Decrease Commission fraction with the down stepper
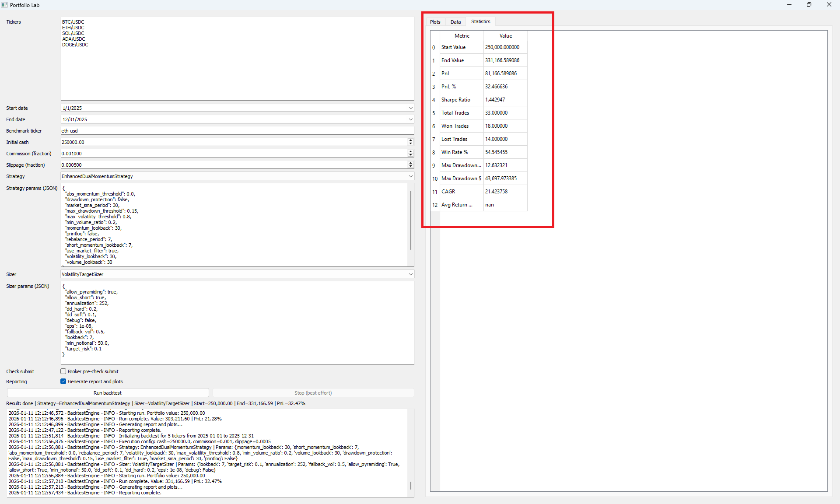 410,155
